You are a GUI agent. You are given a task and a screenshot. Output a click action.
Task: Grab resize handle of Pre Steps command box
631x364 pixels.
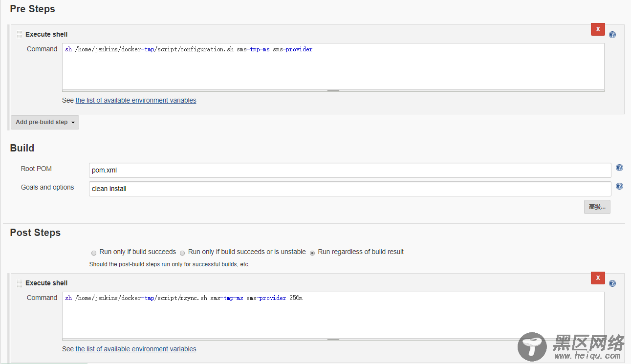[333, 90]
